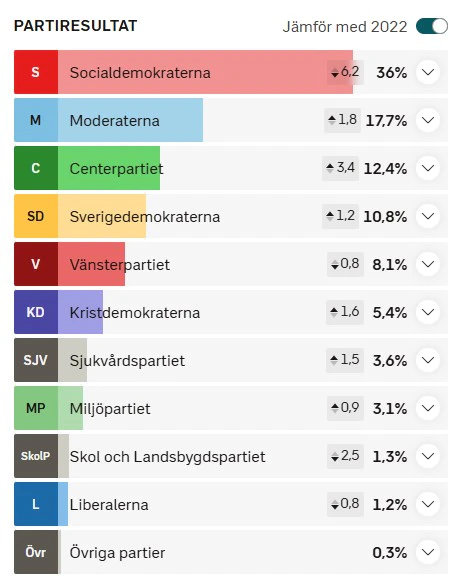The width and height of the screenshot is (462, 580).
Task: Expand the Sverigedemokraterna chevron
Action: 428,216
